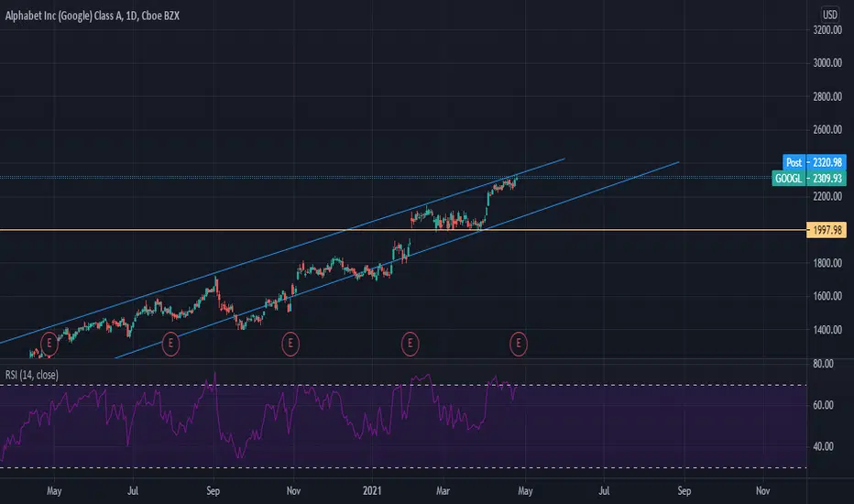Click the 2600.00 price axis label
The width and height of the screenshot is (854, 504).
[827, 130]
